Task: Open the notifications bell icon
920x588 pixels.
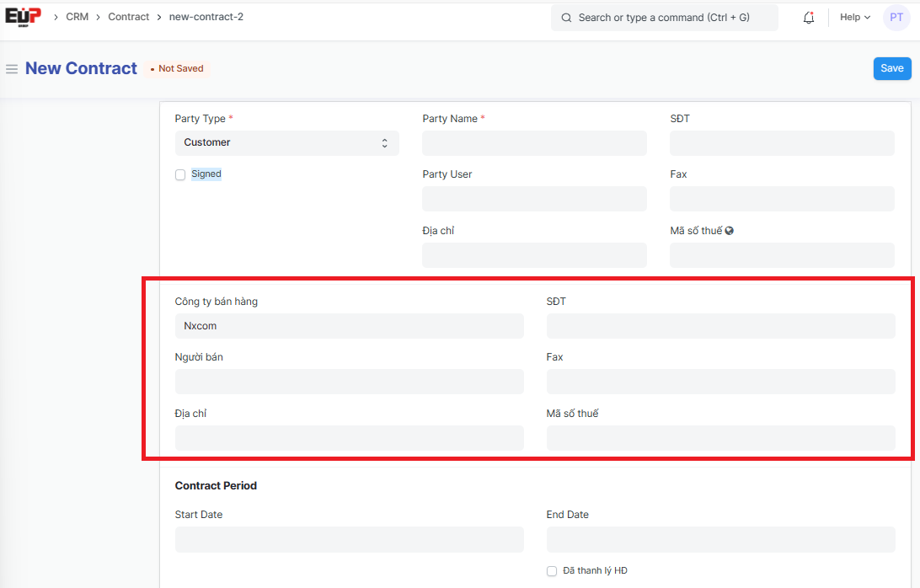Action: click(809, 18)
